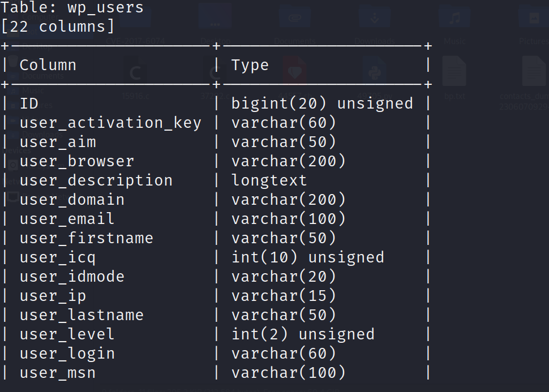Viewport: 549px width, 392px height.
Task: Open the faint Music folder icon
Action: (454, 19)
